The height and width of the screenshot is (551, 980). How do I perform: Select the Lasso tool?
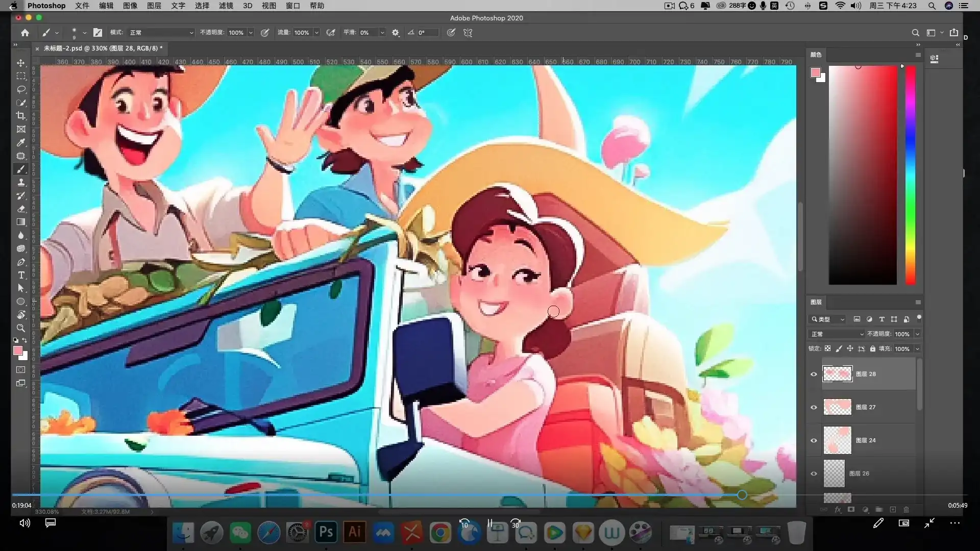pos(21,89)
